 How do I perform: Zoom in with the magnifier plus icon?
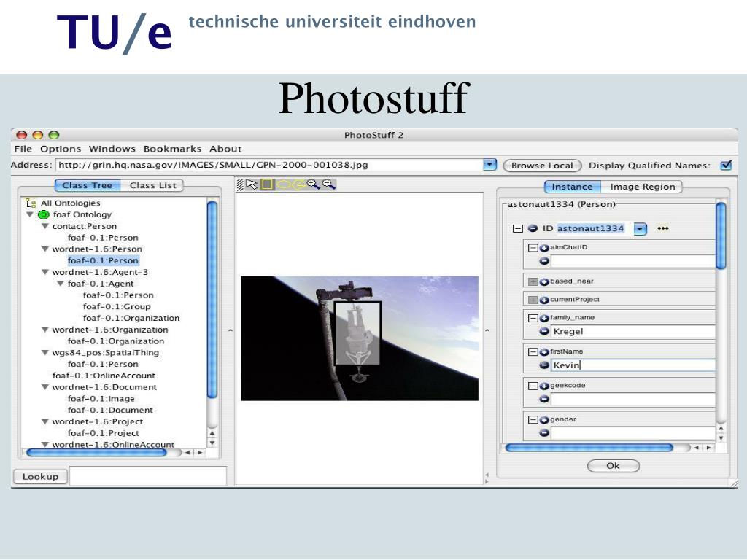pyautogui.click(x=313, y=184)
